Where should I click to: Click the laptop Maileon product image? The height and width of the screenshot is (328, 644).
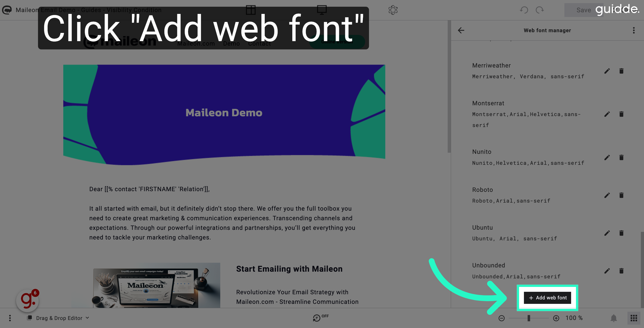(x=157, y=286)
